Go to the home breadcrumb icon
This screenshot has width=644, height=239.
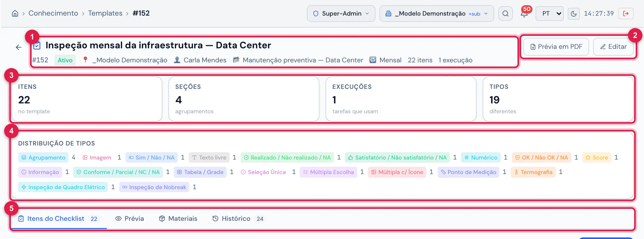coord(15,14)
